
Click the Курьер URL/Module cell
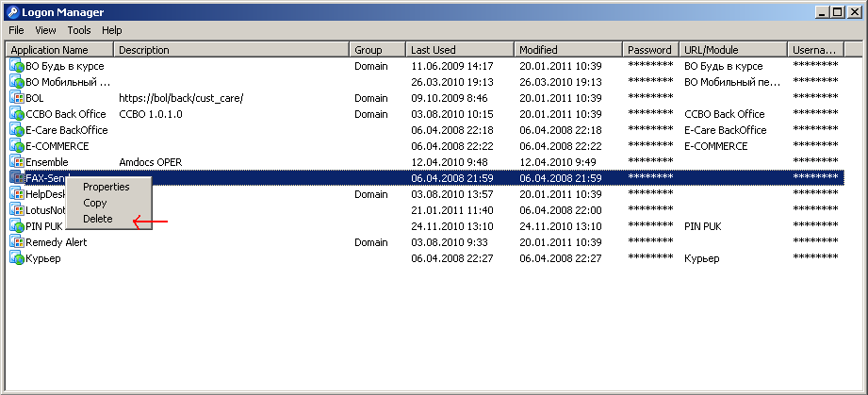coord(702,258)
